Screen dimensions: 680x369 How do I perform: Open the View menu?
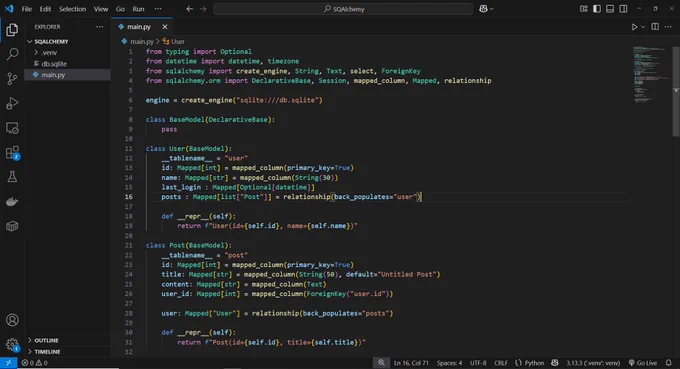coord(101,9)
